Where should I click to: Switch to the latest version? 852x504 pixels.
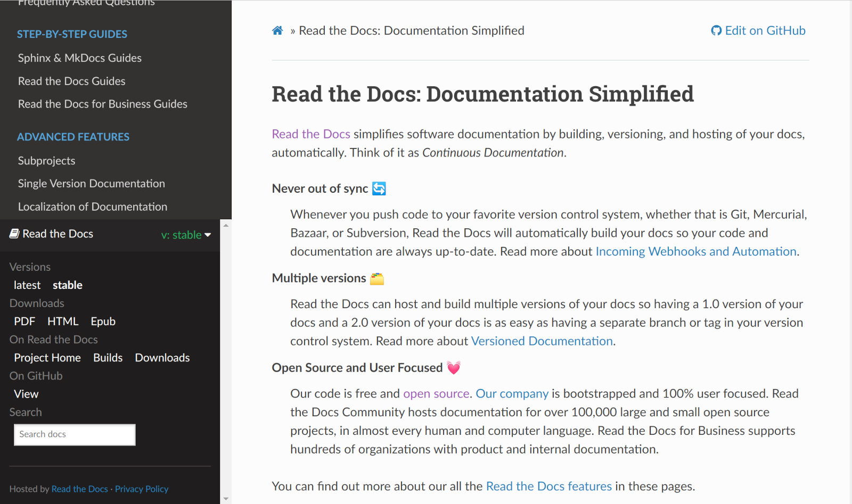pos(27,285)
